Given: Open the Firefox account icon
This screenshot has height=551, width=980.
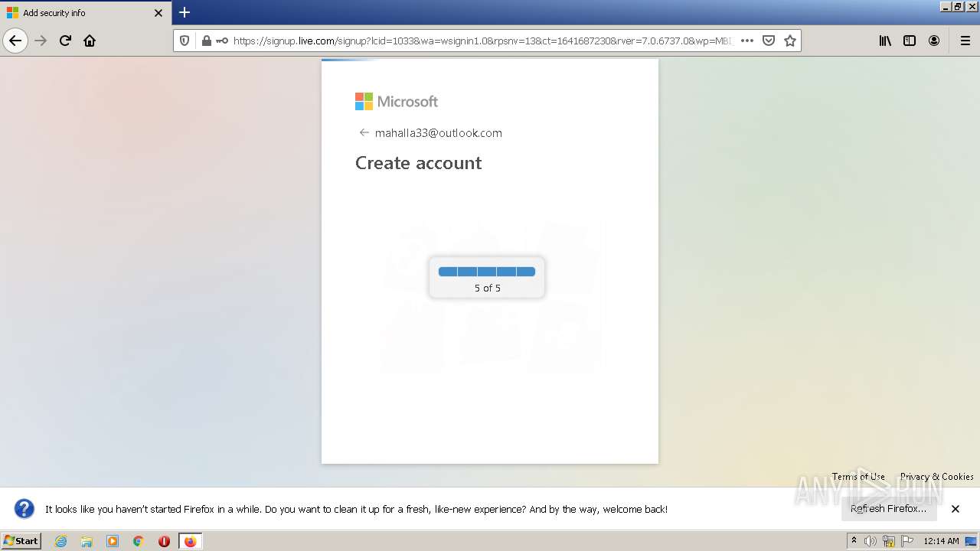Looking at the screenshot, I should pyautogui.click(x=934, y=41).
